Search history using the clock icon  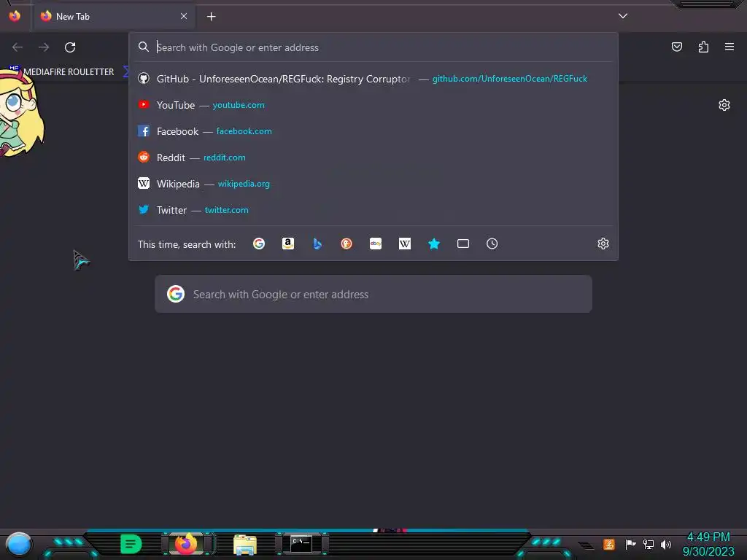[x=492, y=244]
